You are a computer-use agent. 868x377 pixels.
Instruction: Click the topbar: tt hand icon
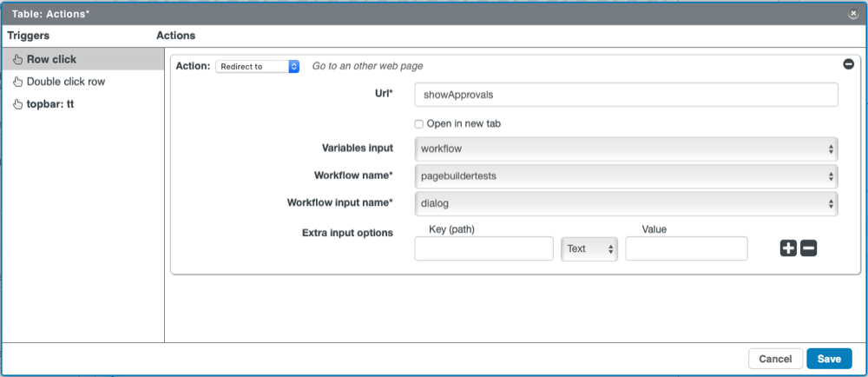click(x=17, y=104)
